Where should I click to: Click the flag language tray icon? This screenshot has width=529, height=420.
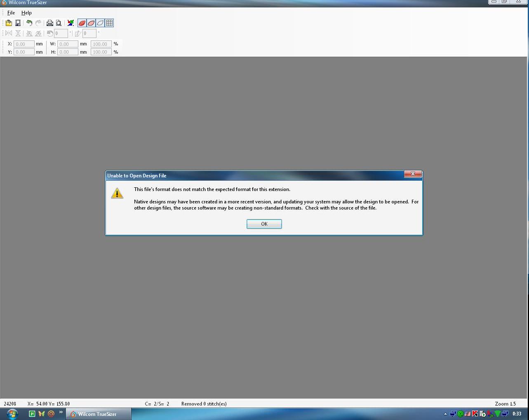coord(468,414)
